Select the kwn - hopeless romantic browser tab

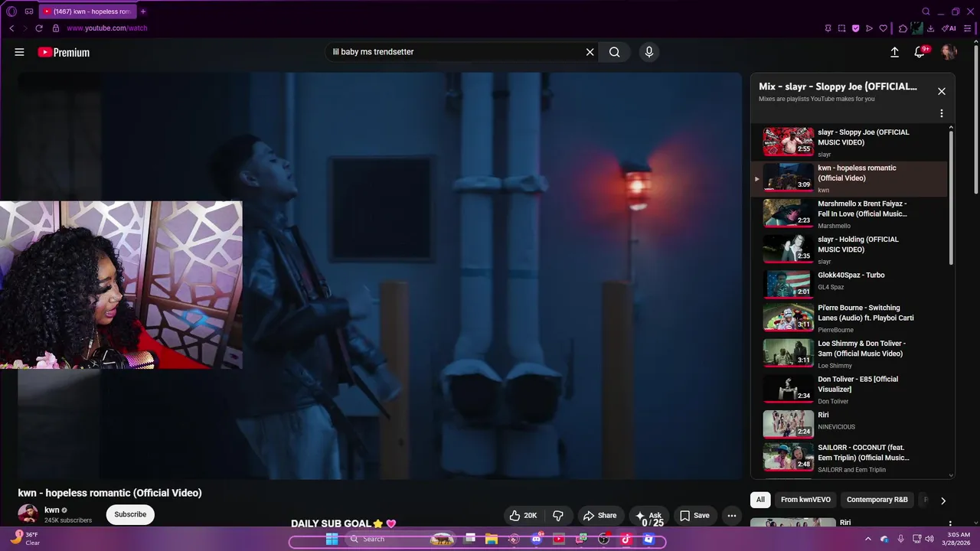(87, 11)
